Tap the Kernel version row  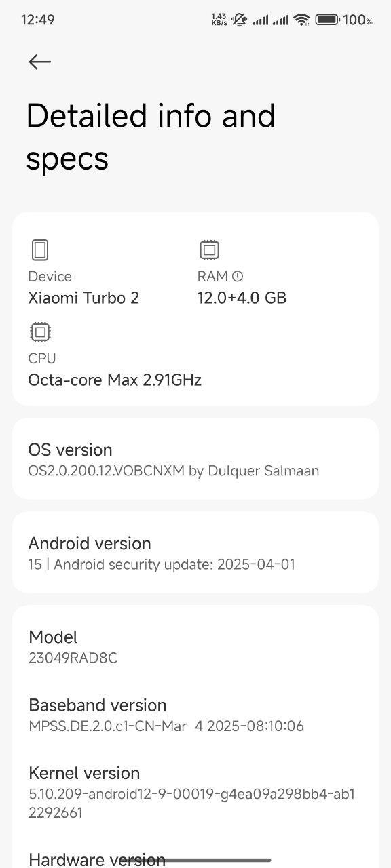click(x=195, y=791)
